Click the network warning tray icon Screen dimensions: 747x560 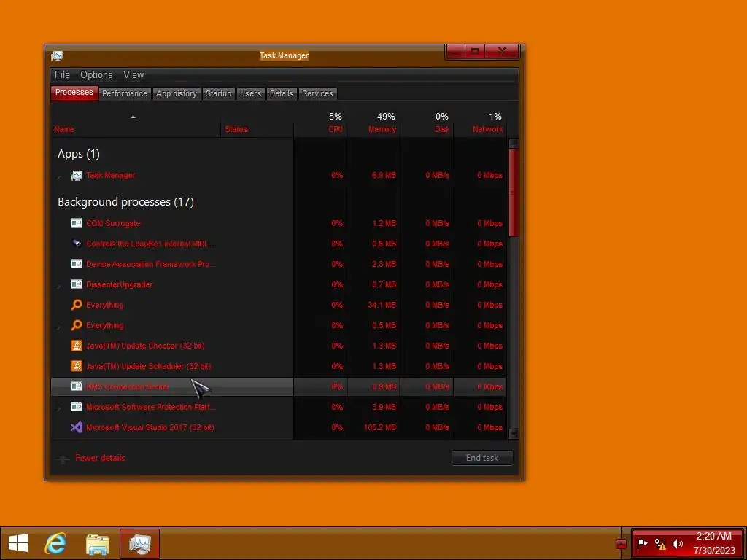coord(659,544)
